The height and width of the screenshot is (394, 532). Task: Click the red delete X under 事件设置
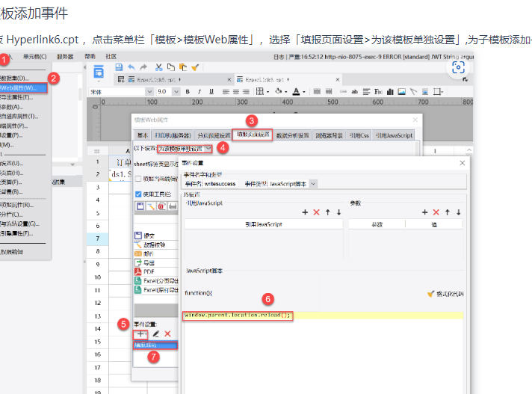[167, 334]
